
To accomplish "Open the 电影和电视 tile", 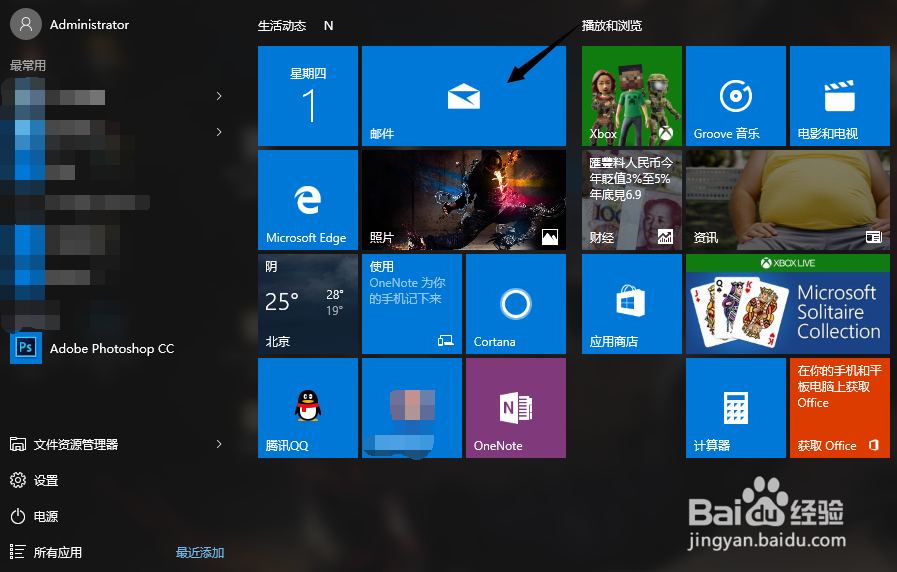I will pos(840,96).
